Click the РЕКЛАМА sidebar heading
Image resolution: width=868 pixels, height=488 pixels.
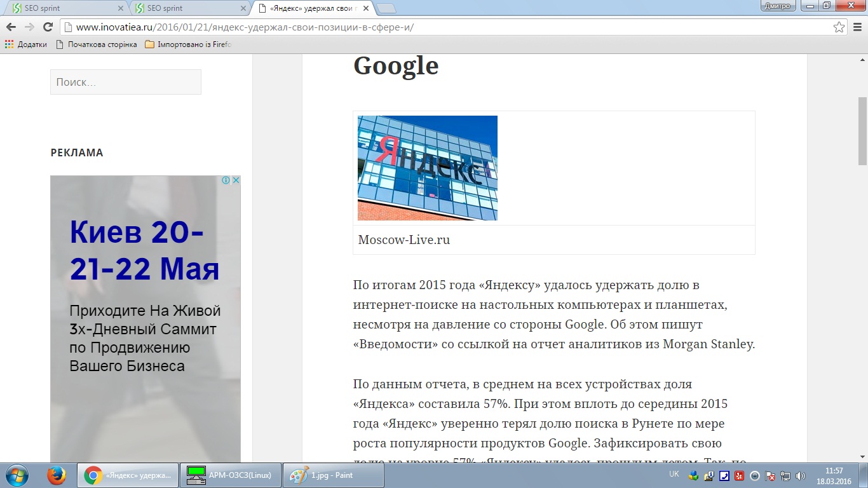point(77,152)
